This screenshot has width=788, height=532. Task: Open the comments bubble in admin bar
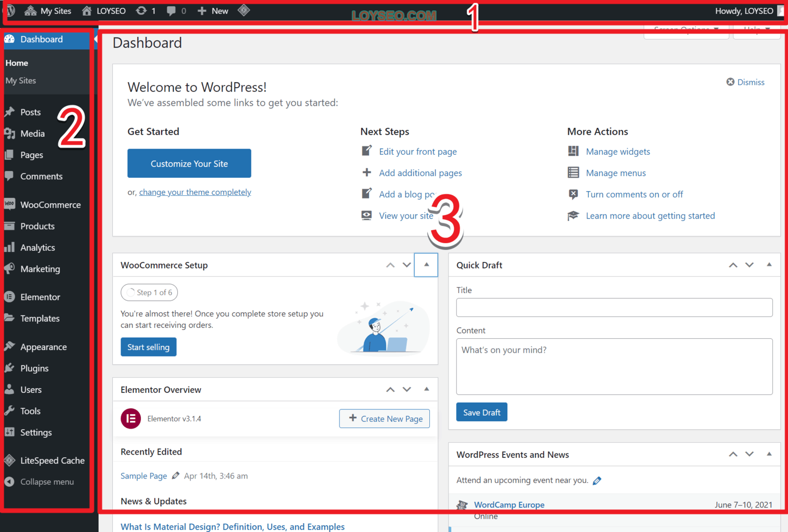176,11
